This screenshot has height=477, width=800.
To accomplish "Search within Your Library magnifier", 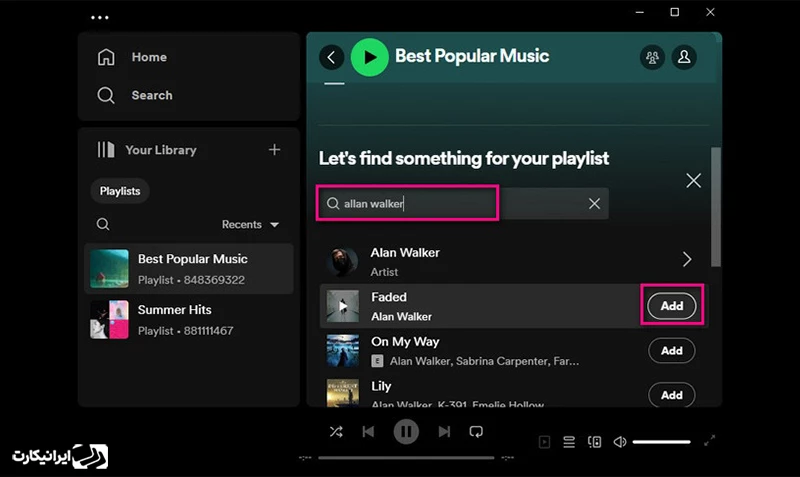I will tap(103, 224).
